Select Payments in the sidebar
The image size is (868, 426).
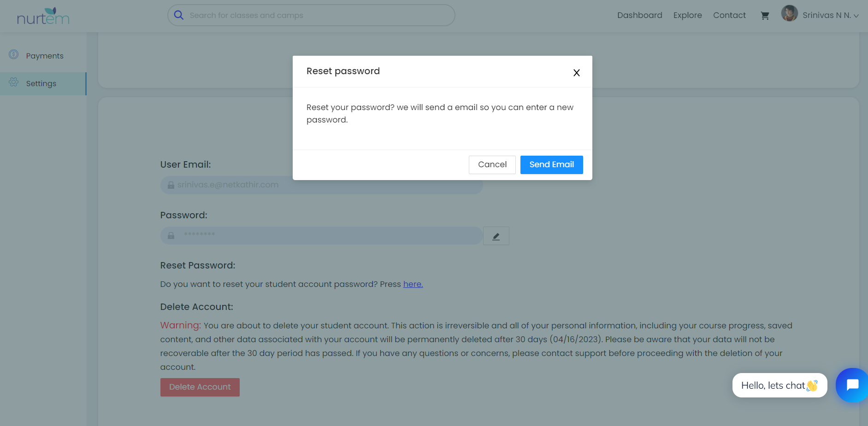(x=45, y=56)
